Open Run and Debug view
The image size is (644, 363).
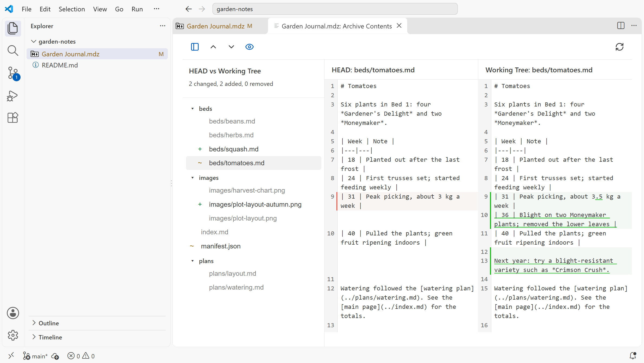13,96
